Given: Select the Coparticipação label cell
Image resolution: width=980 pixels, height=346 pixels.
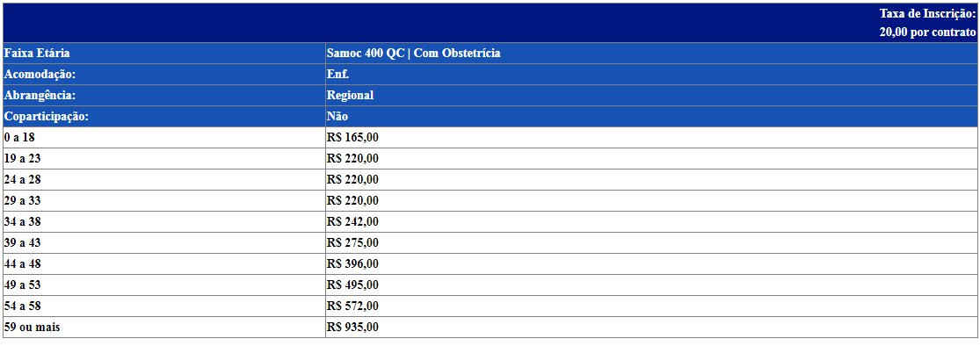Looking at the screenshot, I should click(163, 117).
